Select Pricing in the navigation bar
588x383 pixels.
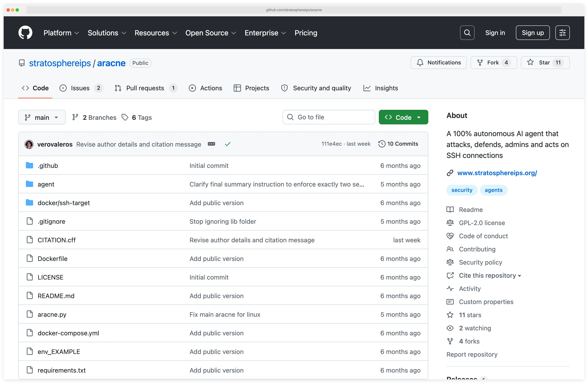(x=306, y=33)
